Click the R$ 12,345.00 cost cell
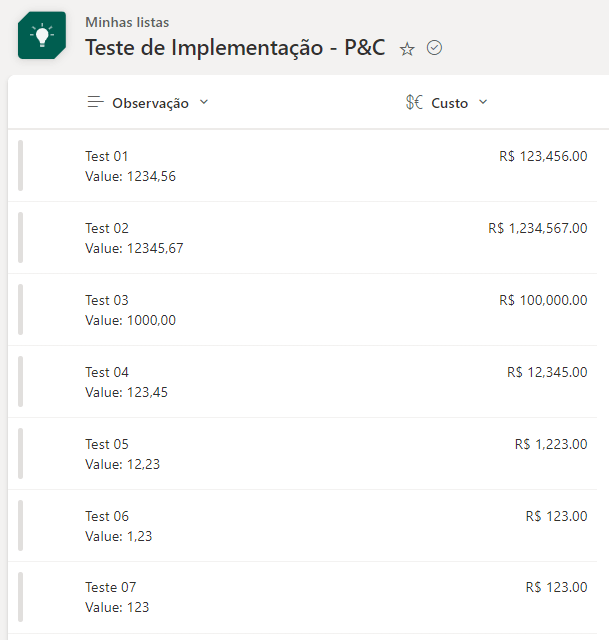Screen dimensions: 609x640 547,372
